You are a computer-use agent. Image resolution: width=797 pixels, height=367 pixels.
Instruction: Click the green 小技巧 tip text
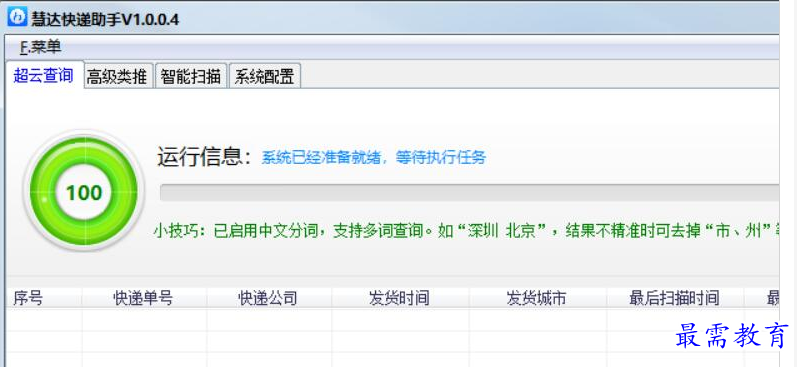coord(466,232)
